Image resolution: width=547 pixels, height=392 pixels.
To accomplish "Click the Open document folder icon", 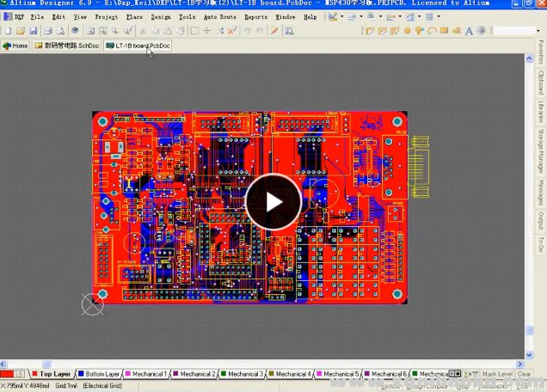I will click(20, 31).
